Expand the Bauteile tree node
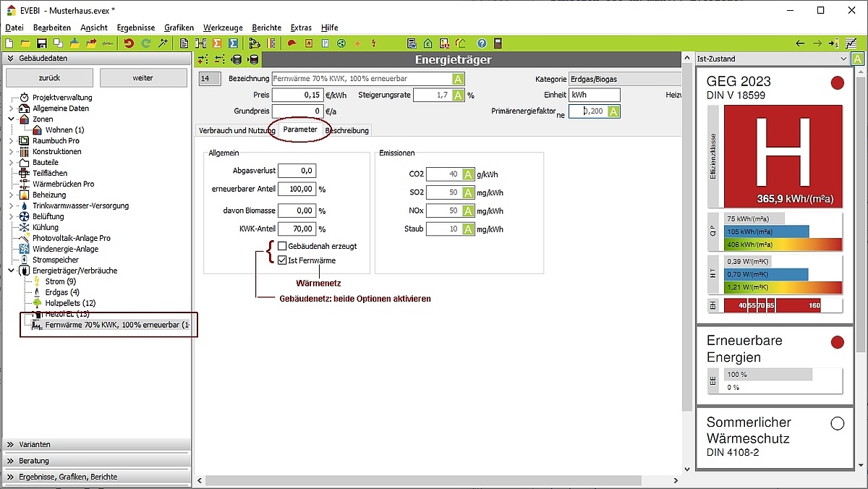 [11, 163]
